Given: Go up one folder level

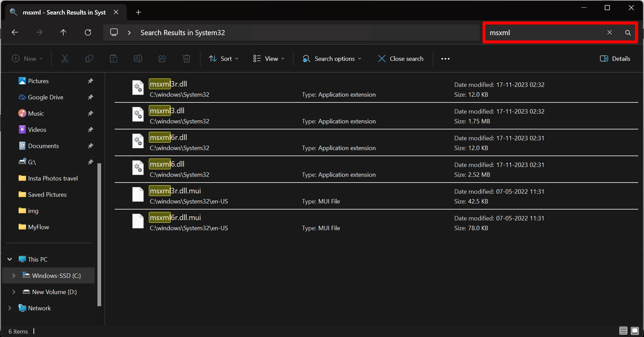Looking at the screenshot, I should [x=63, y=32].
